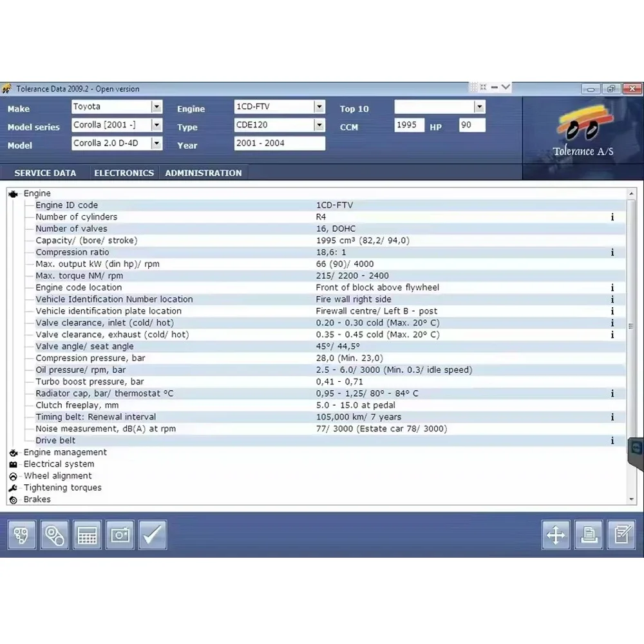The height and width of the screenshot is (644, 644).
Task: Click the four-arrow move icon
Action: (x=556, y=535)
